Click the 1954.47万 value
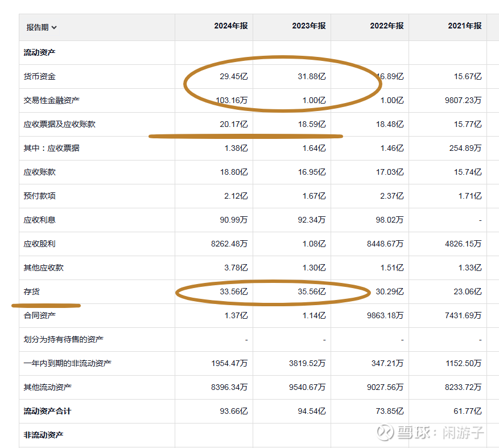Image resolution: width=499 pixels, height=448 pixels. [x=229, y=363]
